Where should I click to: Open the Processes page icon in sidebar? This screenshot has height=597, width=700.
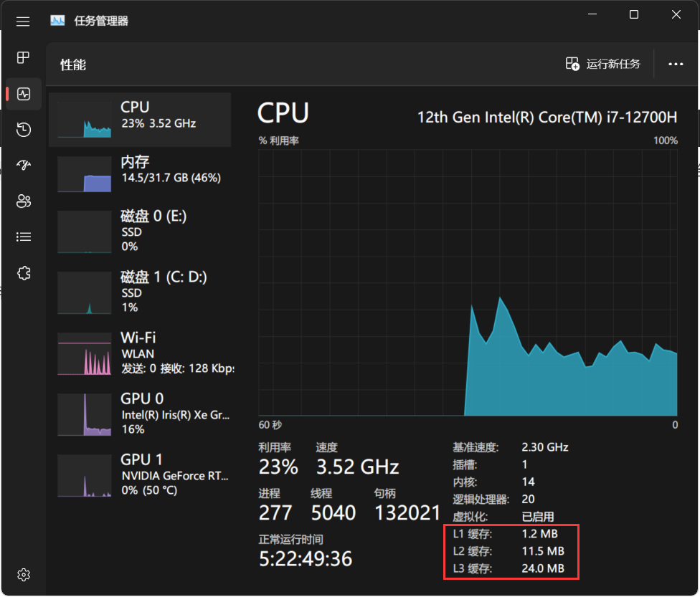point(23,57)
